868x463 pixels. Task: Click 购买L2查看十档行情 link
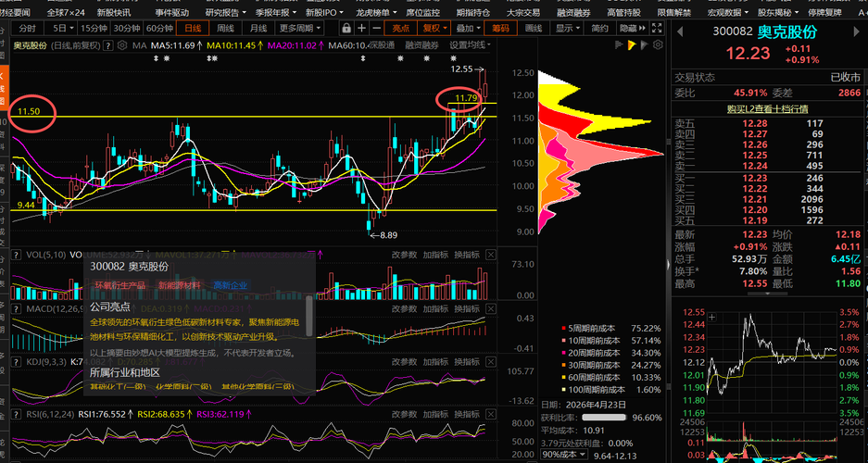click(767, 109)
